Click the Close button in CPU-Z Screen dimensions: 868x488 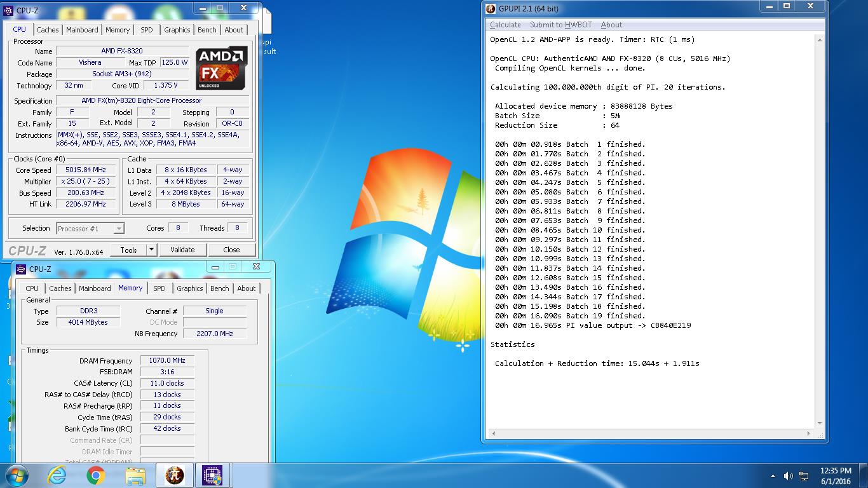pyautogui.click(x=231, y=250)
